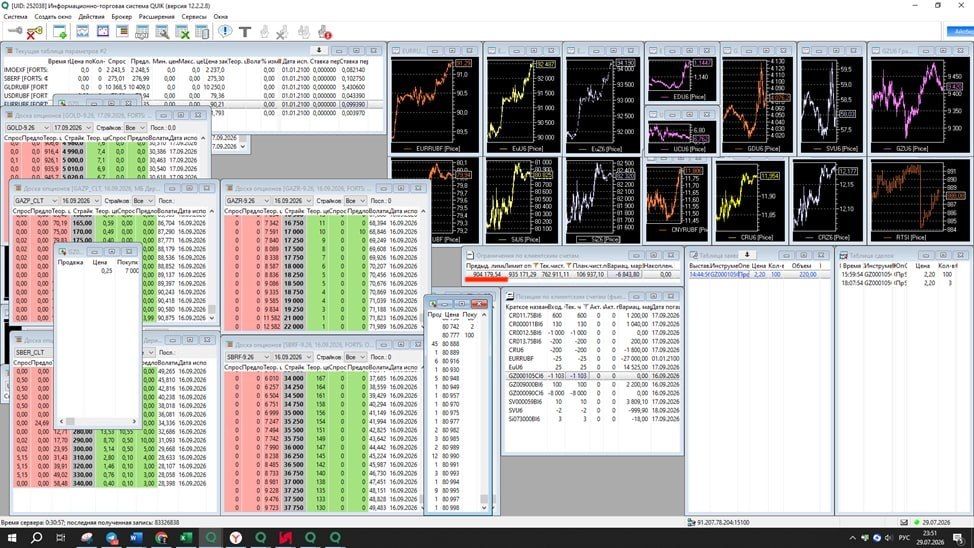Open the Система menu

pyautogui.click(x=16, y=17)
